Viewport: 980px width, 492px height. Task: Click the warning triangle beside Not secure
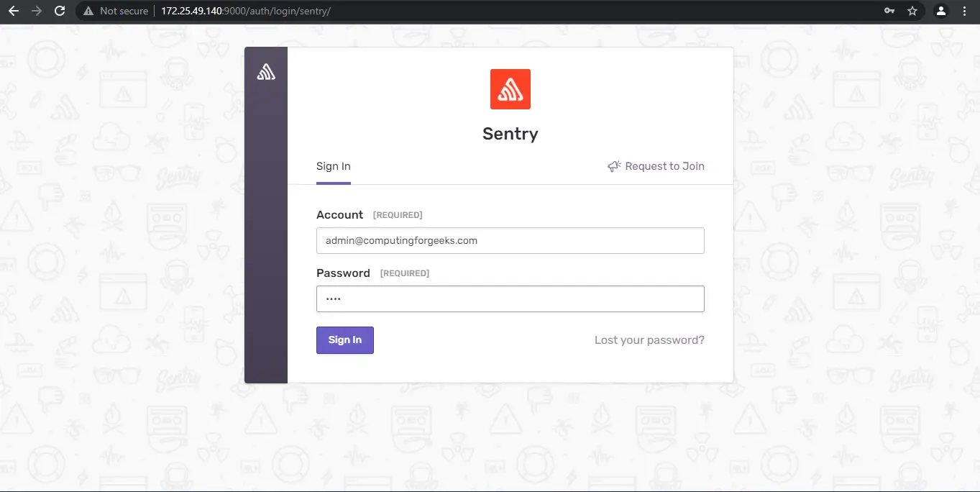tap(88, 11)
